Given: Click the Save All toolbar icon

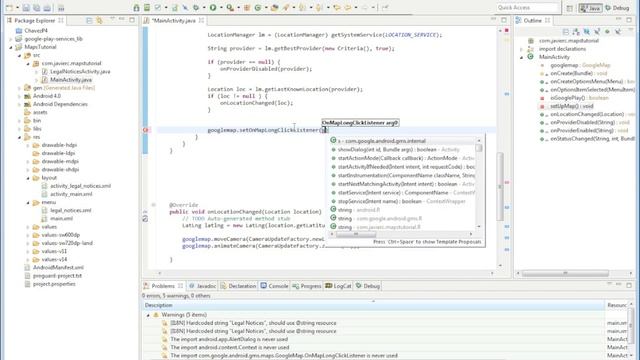Looking at the screenshot, I should (x=37, y=7).
